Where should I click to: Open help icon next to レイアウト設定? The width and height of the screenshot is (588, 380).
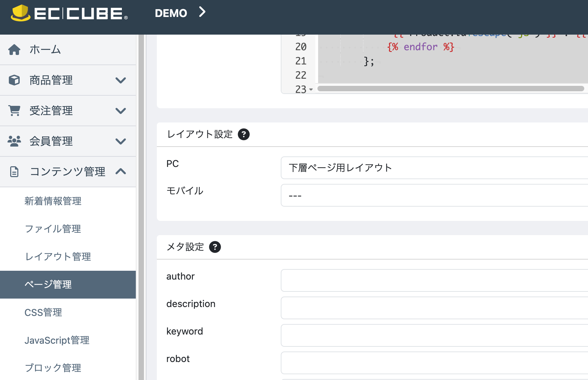point(244,134)
